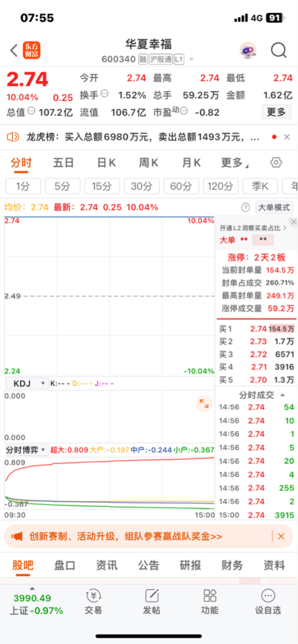Select the 买3 2.72 order row

tap(257, 354)
